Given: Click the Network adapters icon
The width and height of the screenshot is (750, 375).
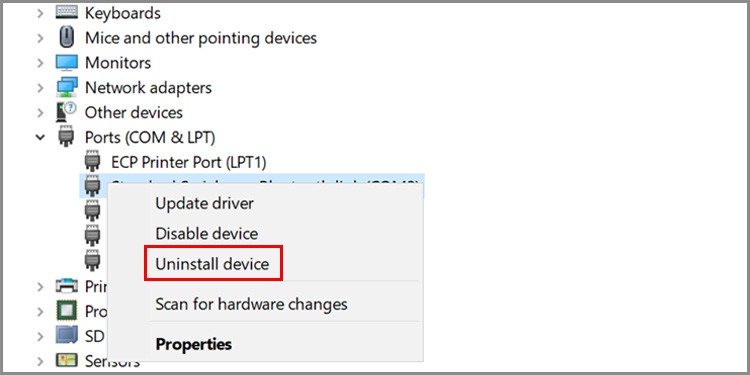Looking at the screenshot, I should click(66, 88).
